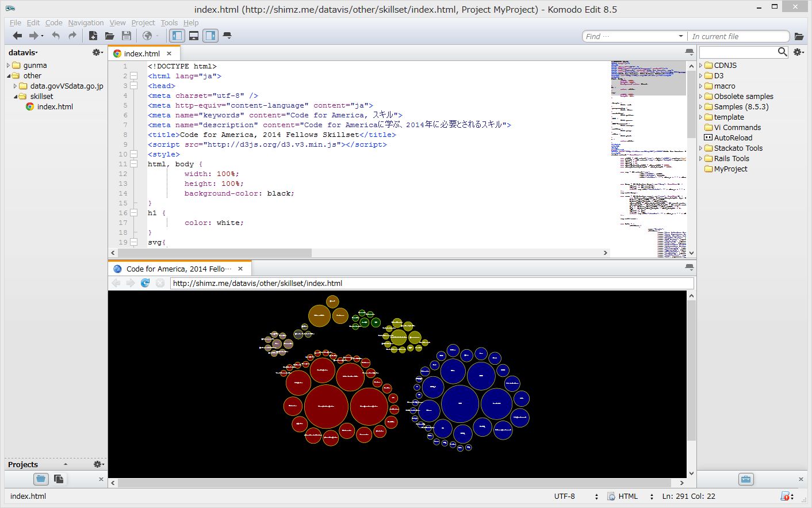
Task: Click the browser preview globe icon
Action: pos(147,36)
